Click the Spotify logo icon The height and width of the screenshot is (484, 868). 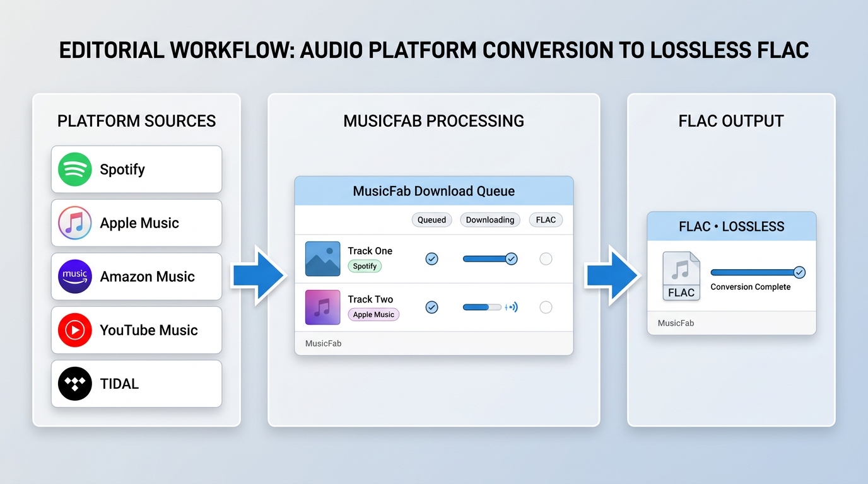[x=75, y=170]
